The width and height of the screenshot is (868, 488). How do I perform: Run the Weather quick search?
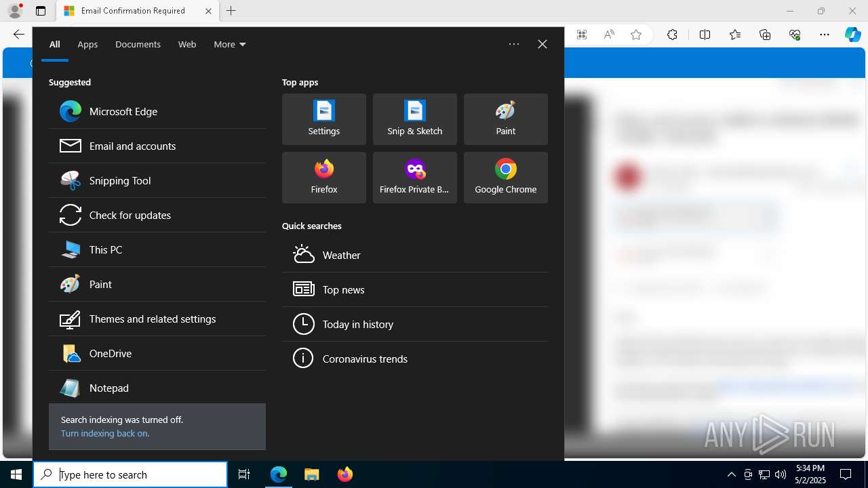pyautogui.click(x=415, y=255)
